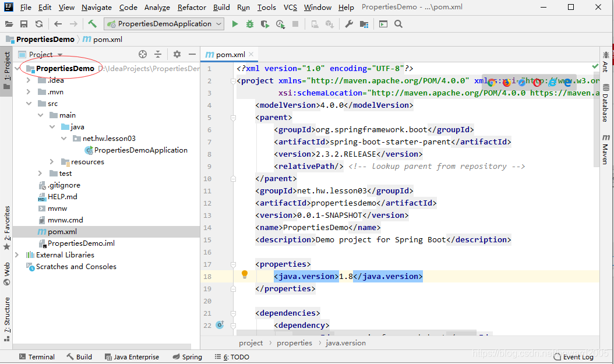
Task: Build project using the hammer icon
Action: 93,24
